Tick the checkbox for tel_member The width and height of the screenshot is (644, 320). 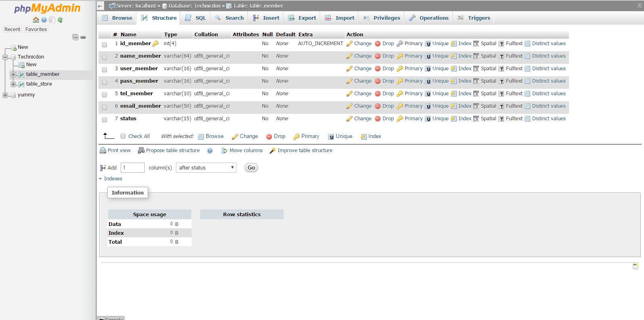point(105,95)
